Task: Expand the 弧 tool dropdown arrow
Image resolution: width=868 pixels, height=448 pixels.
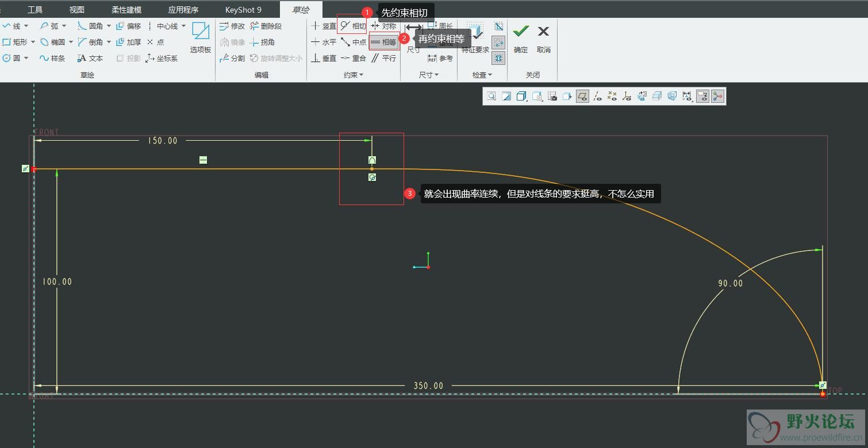Action: click(x=64, y=26)
